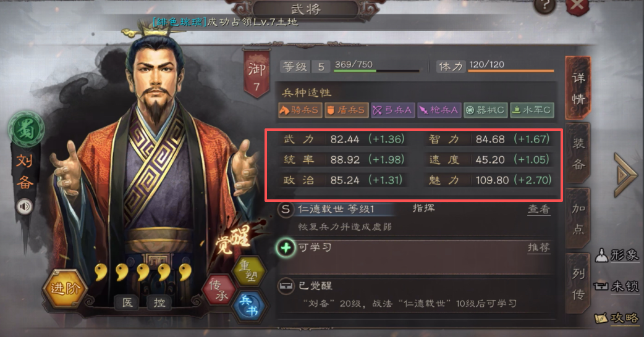Open 形象 appearance option
This screenshot has height=337, width=644.
617,255
